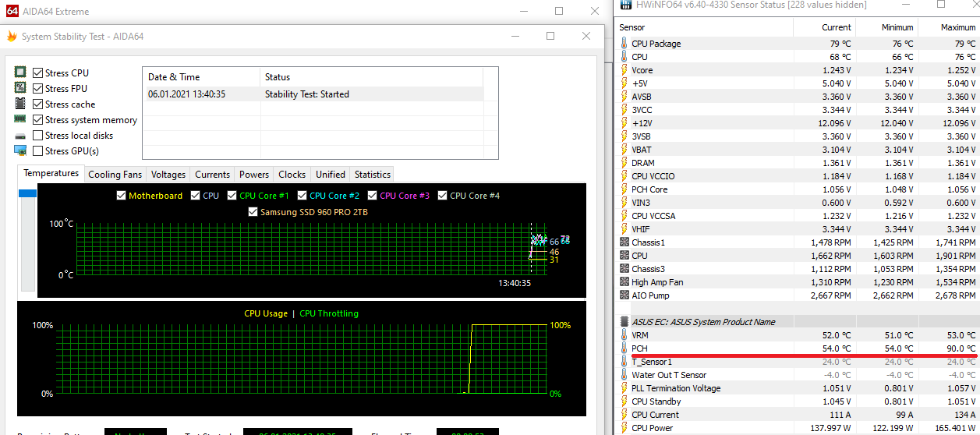Open the Powers tab
Screen dimensions: 980x435
(x=254, y=175)
